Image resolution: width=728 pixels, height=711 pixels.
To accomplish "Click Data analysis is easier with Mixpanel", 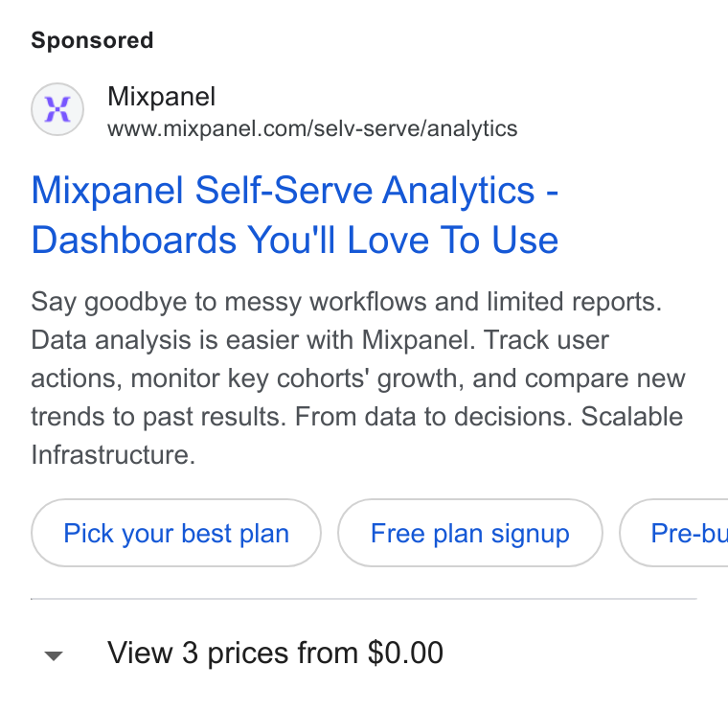I will point(253,340).
